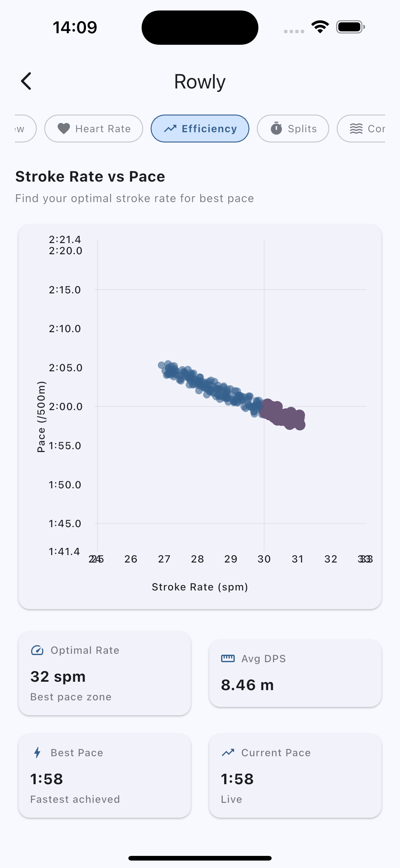Open the Current Pace Live card
The image size is (400, 868).
(x=295, y=776)
